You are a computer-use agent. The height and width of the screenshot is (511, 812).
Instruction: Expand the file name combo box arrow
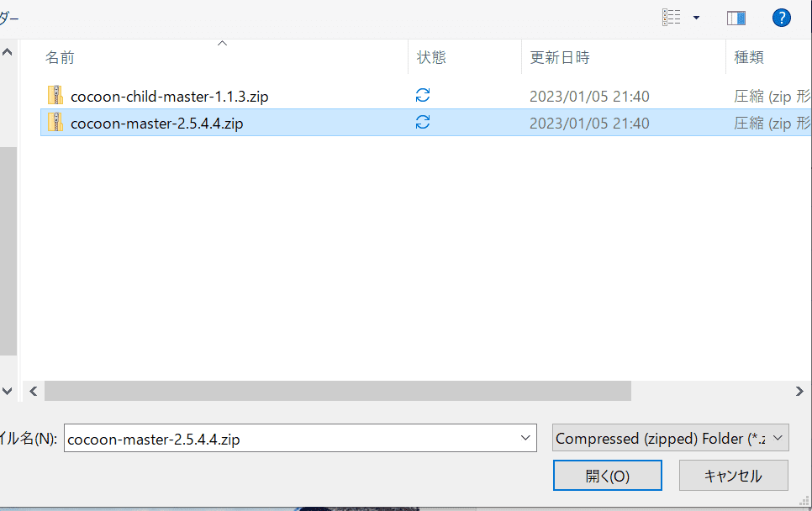point(525,438)
